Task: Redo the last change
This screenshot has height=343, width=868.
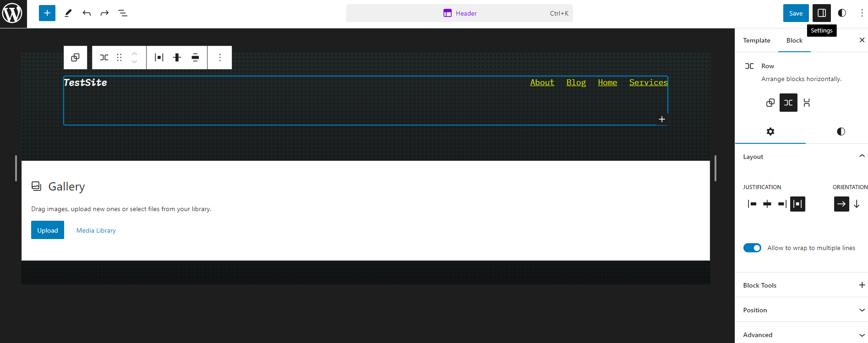Action: [104, 13]
